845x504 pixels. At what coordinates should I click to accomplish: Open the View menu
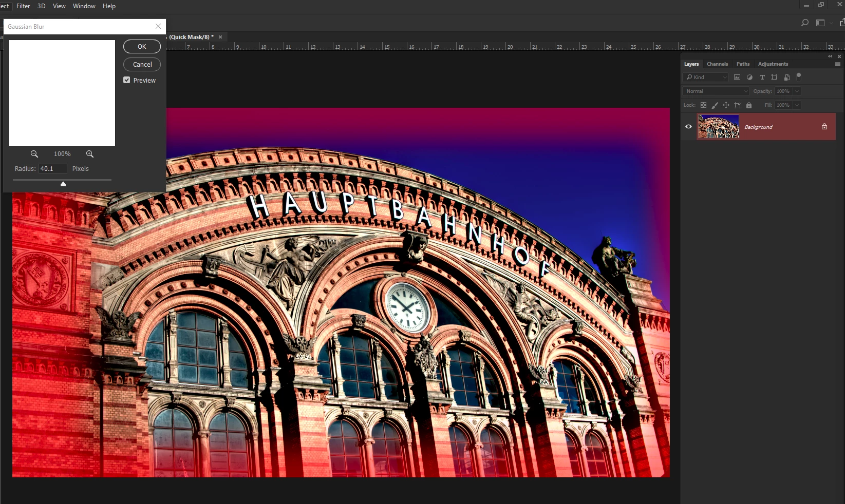(59, 6)
